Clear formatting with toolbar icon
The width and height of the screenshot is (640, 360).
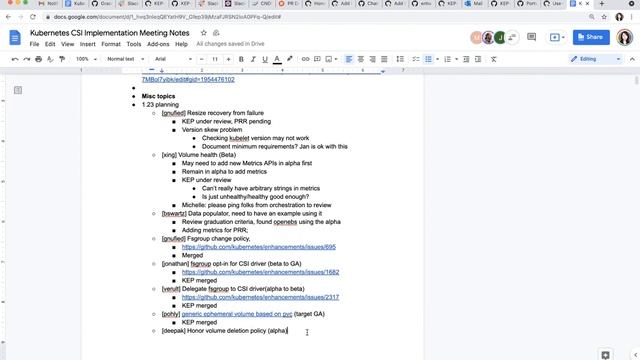[x=493, y=59]
